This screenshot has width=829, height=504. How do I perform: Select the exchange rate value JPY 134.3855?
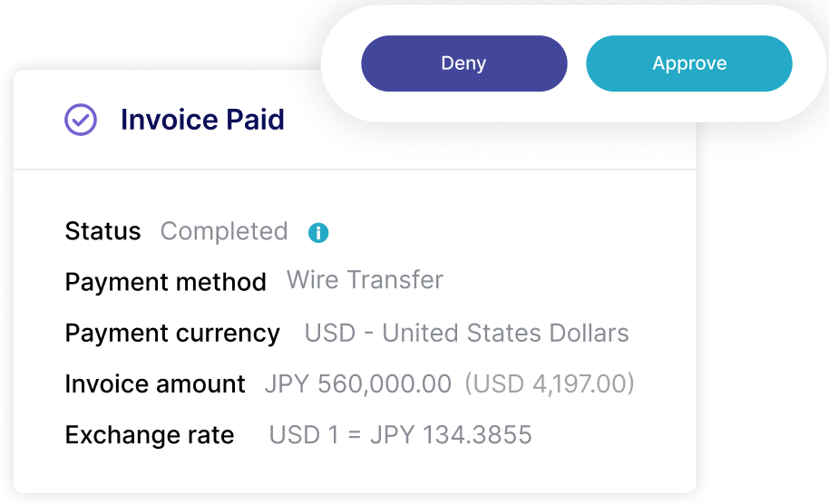451,435
